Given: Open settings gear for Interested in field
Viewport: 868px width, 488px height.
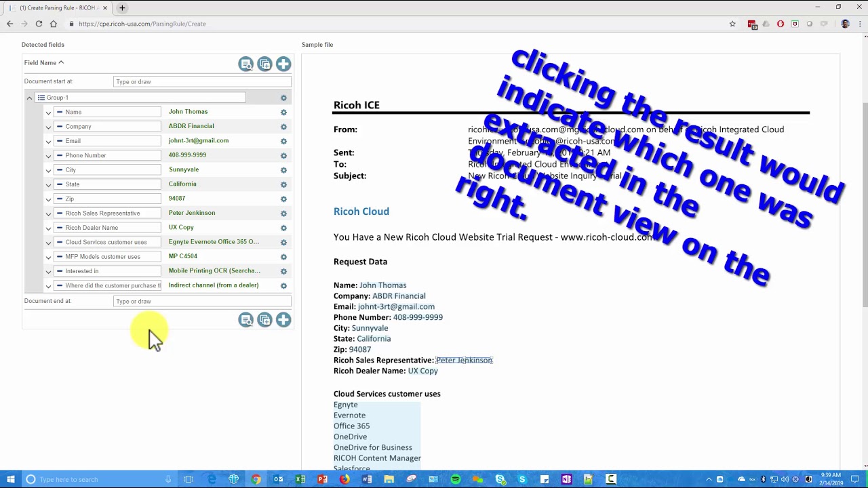Looking at the screenshot, I should click(x=283, y=271).
